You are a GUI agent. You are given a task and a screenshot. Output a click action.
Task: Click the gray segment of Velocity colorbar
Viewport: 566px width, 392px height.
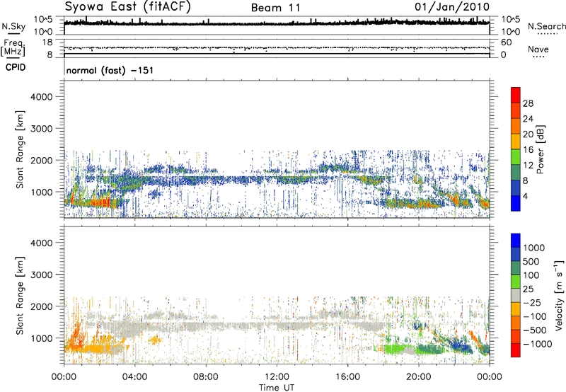[516, 295]
